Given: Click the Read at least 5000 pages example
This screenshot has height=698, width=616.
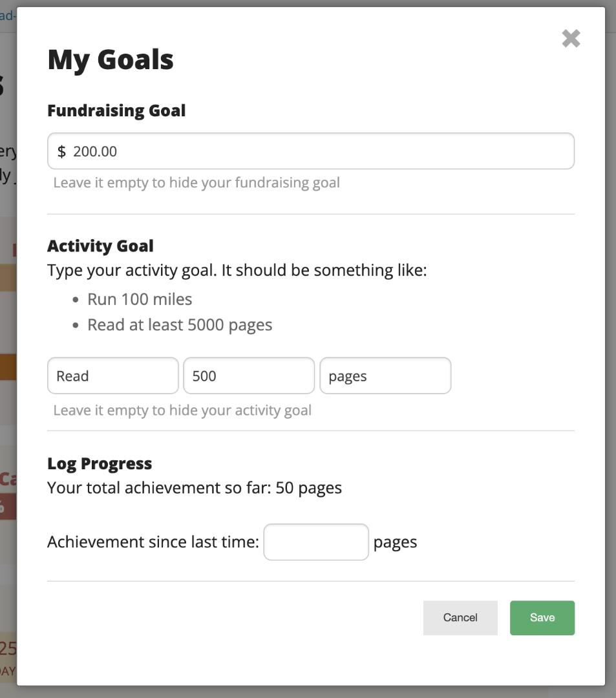Looking at the screenshot, I should 180,324.
